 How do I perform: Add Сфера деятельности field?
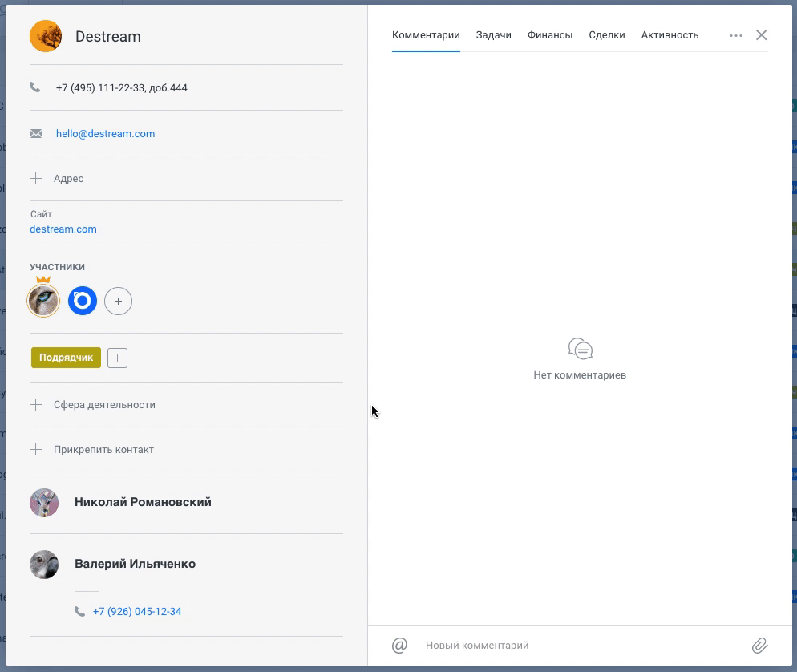point(105,405)
